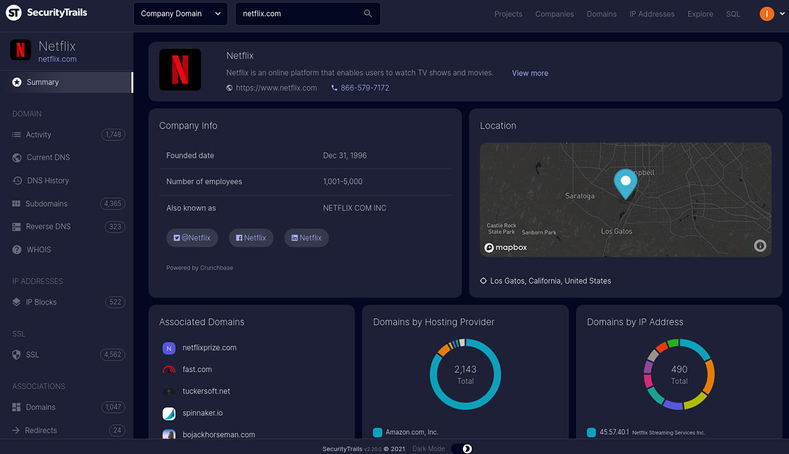
Task: Click the Current DNS globe icon
Action: [17, 158]
